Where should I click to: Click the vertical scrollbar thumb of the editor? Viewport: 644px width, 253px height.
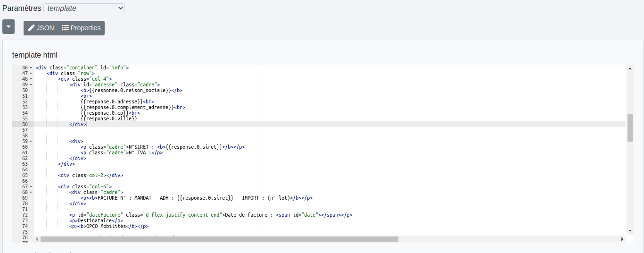(630, 127)
